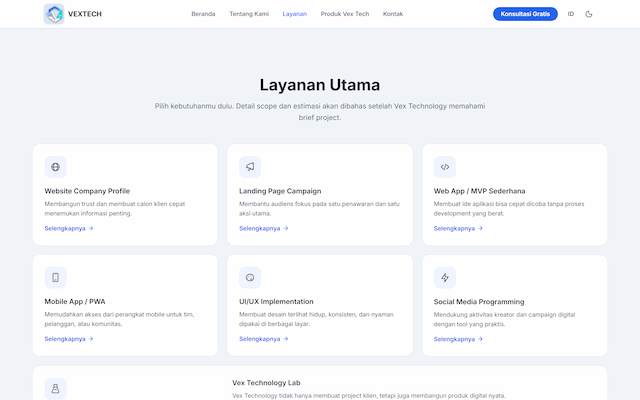
Task: Toggle dark mode moon icon
Action: (589, 14)
